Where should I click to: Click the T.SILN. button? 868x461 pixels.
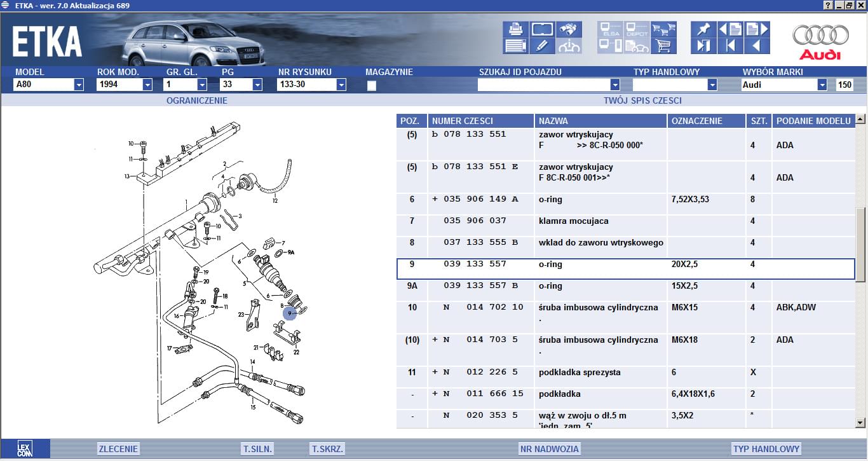(257, 449)
